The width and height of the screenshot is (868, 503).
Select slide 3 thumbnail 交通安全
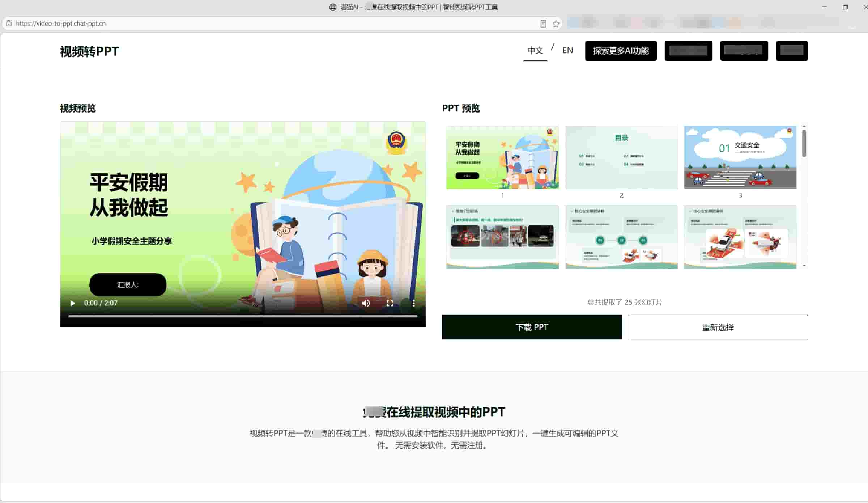click(x=740, y=157)
